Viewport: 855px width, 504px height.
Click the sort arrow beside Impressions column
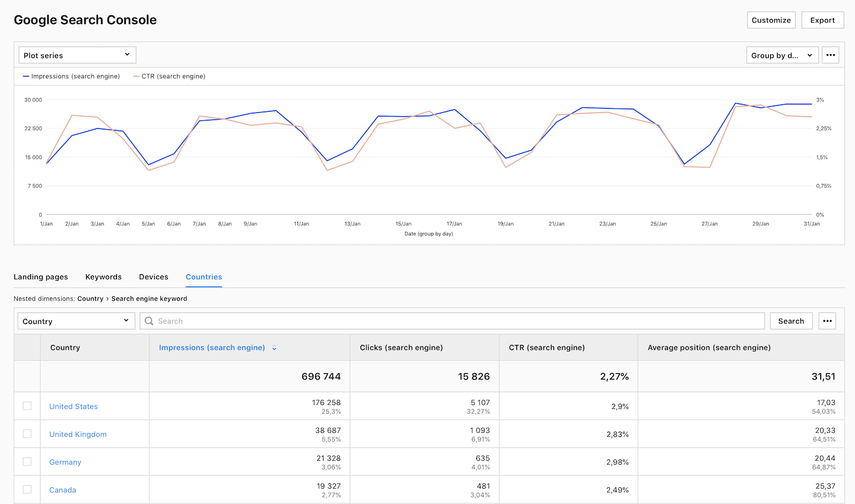point(274,348)
